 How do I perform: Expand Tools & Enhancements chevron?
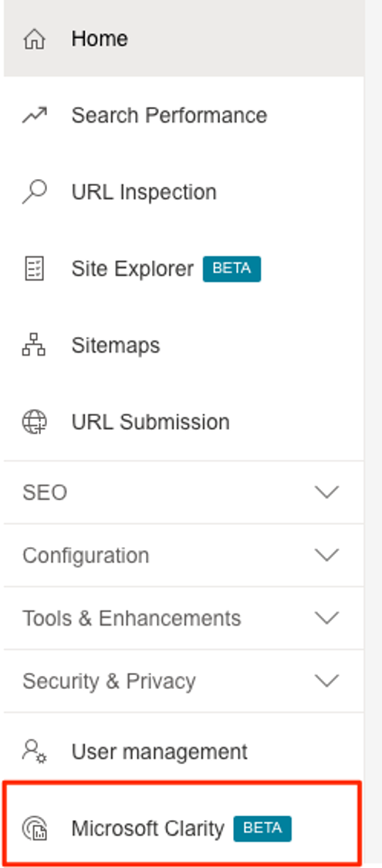pyautogui.click(x=326, y=618)
